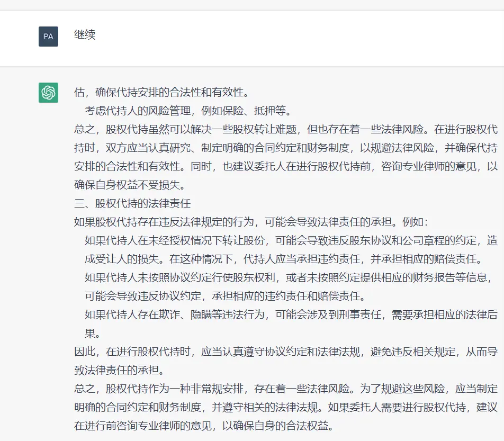This screenshot has height=441, width=504.
Task: Click the line starting '如果代持人未按照协议约定'
Action: [289, 277]
